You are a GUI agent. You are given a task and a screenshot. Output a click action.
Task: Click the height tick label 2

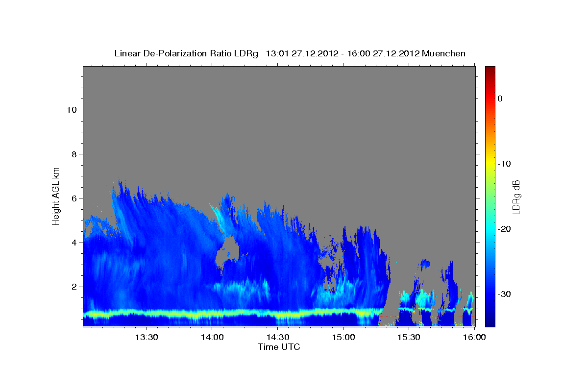click(x=73, y=287)
